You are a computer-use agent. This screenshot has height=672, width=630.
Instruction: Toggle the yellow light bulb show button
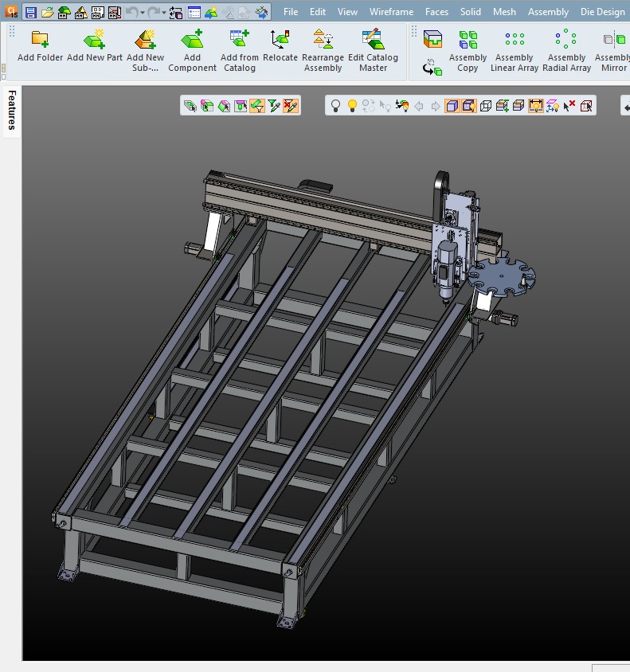tap(352, 106)
